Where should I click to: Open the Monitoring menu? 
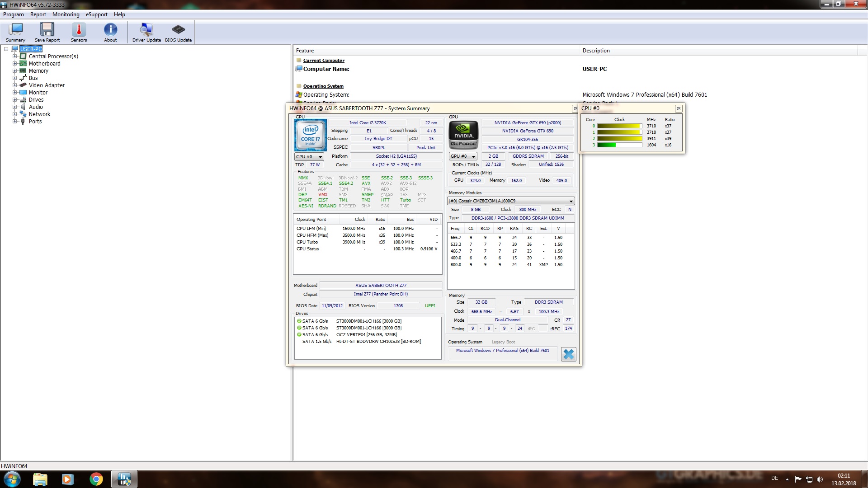click(x=66, y=14)
